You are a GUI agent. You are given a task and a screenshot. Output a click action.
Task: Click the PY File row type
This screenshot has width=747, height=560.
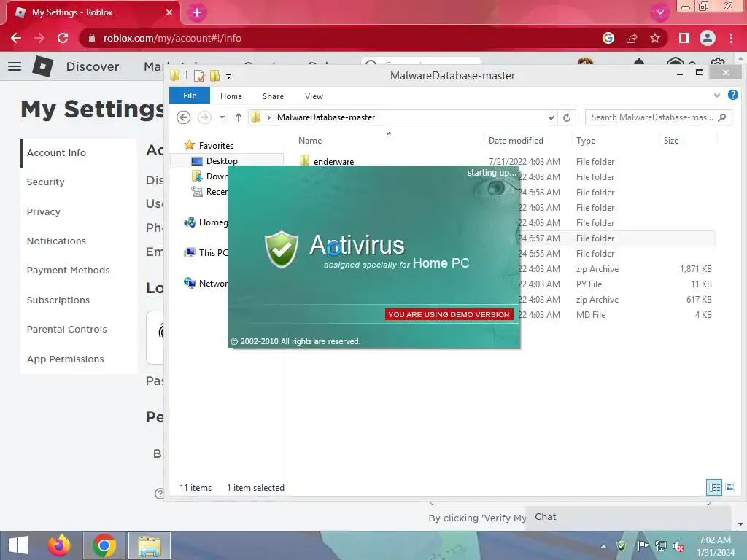coord(589,284)
